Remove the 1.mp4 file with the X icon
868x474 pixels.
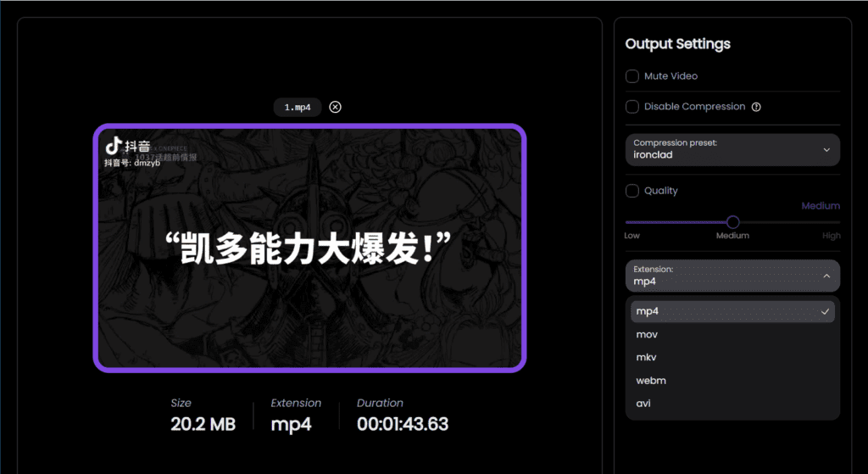coord(335,107)
